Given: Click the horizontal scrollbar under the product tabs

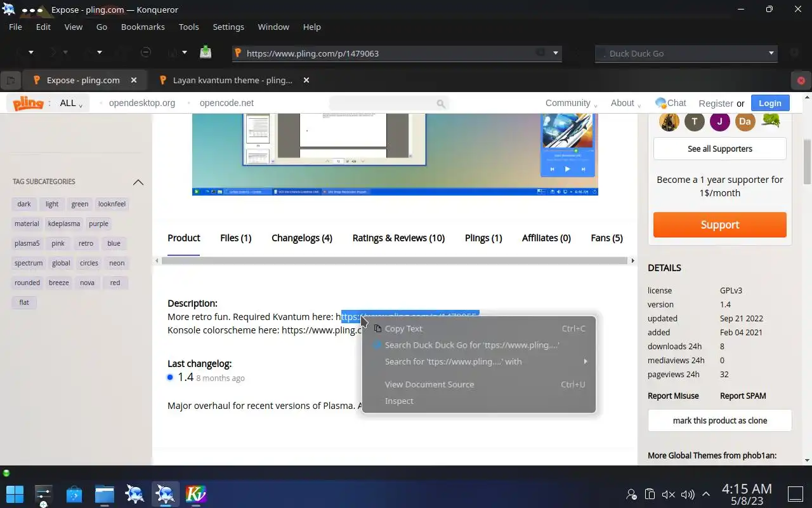Looking at the screenshot, I should [394, 260].
